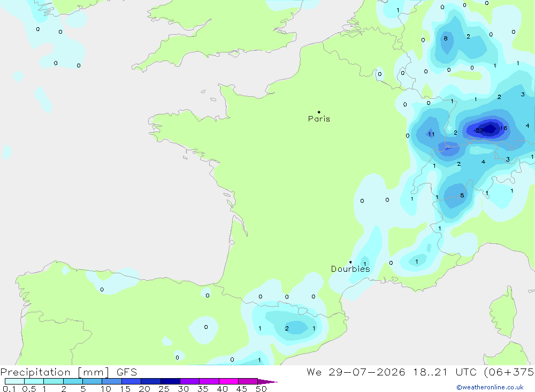Screen dimensions: 535x392
Task: Select the Paris city label
Action: 319,119
